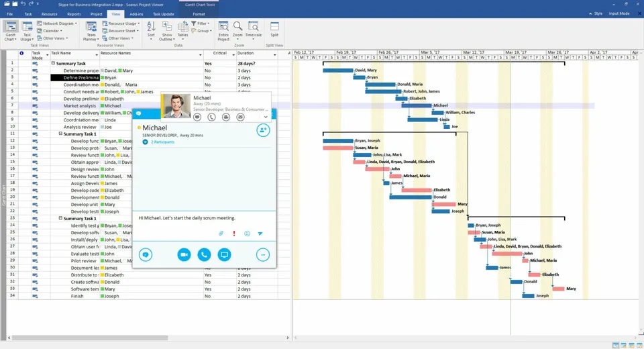Start audio call with blue phone button

click(204, 255)
